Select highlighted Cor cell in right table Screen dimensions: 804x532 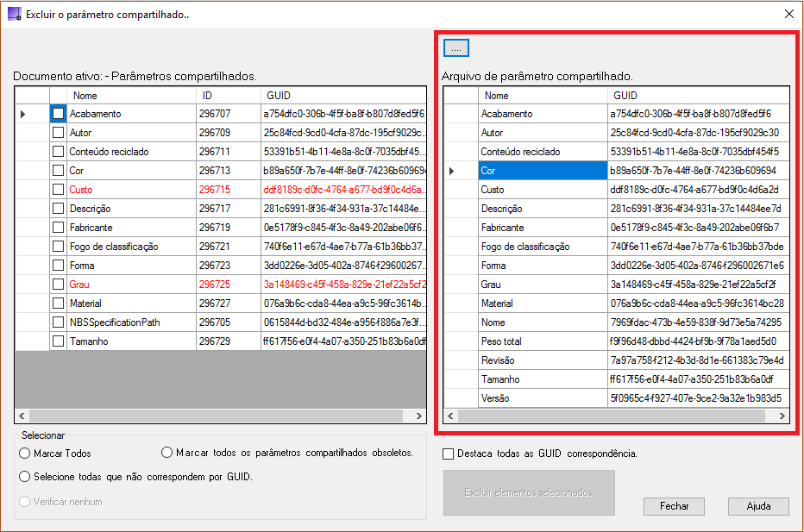pyautogui.click(x=543, y=170)
